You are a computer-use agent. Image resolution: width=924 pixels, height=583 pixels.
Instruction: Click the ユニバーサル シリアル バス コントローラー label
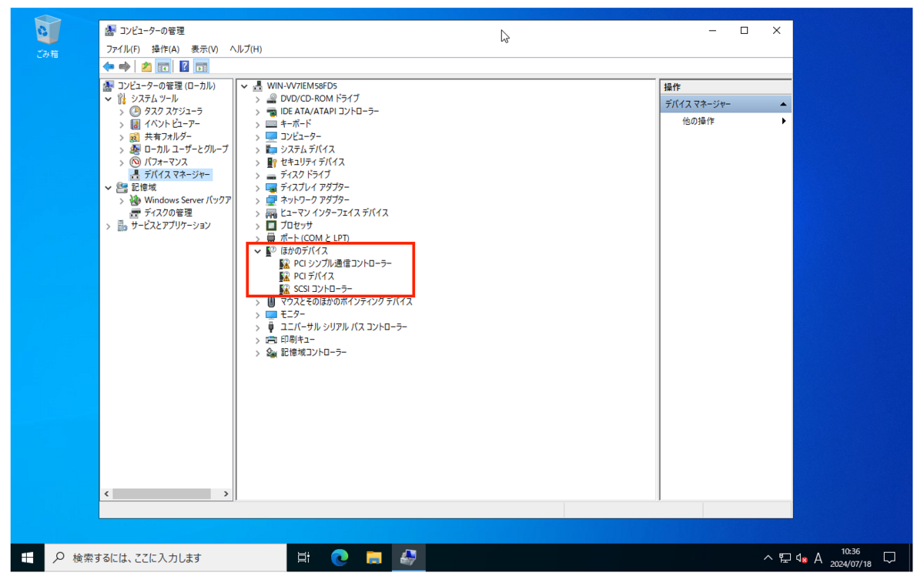tap(343, 327)
